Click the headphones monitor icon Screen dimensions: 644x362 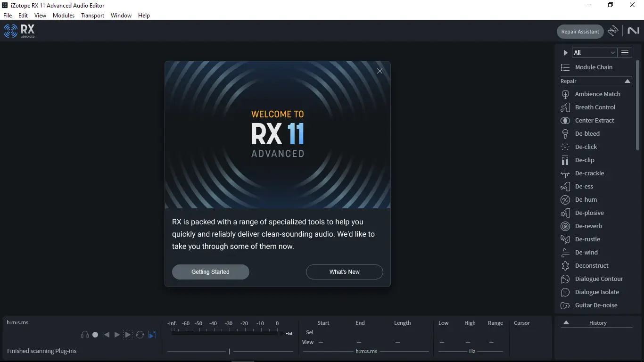tap(85, 335)
